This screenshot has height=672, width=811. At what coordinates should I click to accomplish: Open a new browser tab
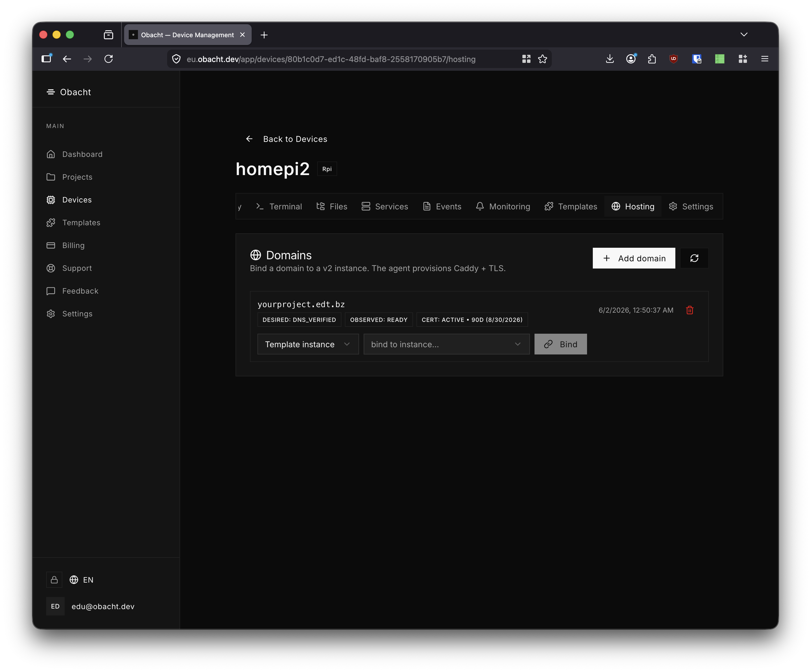pos(264,35)
